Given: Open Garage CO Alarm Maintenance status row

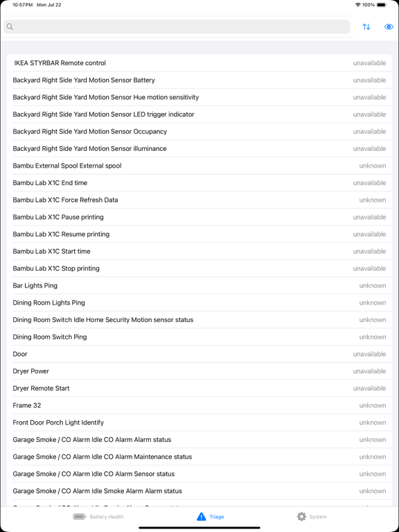Looking at the screenshot, I should click(x=199, y=456).
